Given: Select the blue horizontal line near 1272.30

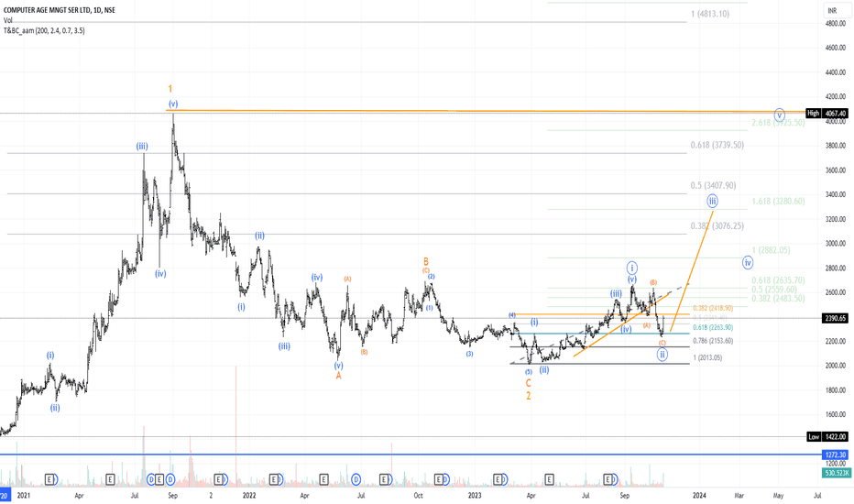Looking at the screenshot, I should [411, 455].
